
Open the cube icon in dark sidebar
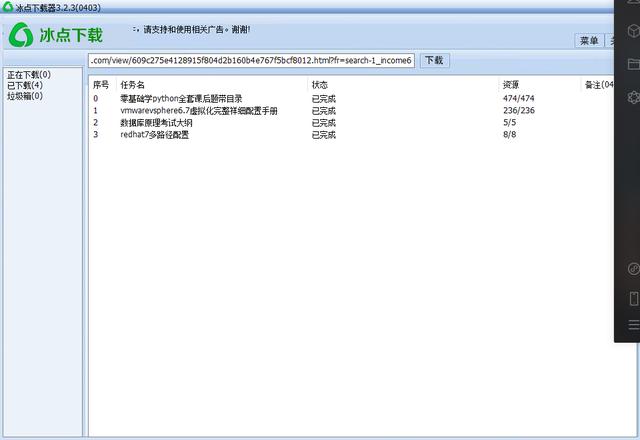[633, 31]
